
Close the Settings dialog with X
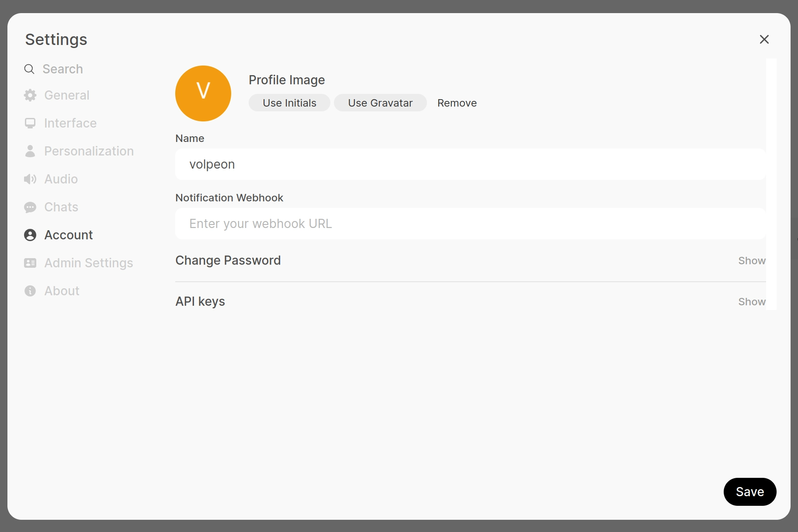(764, 39)
